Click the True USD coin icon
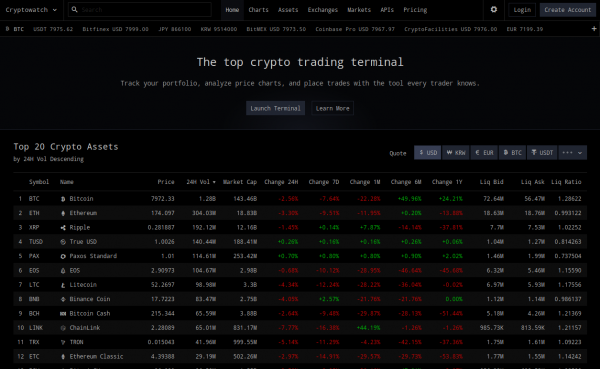The width and height of the screenshot is (600, 369). click(63, 242)
